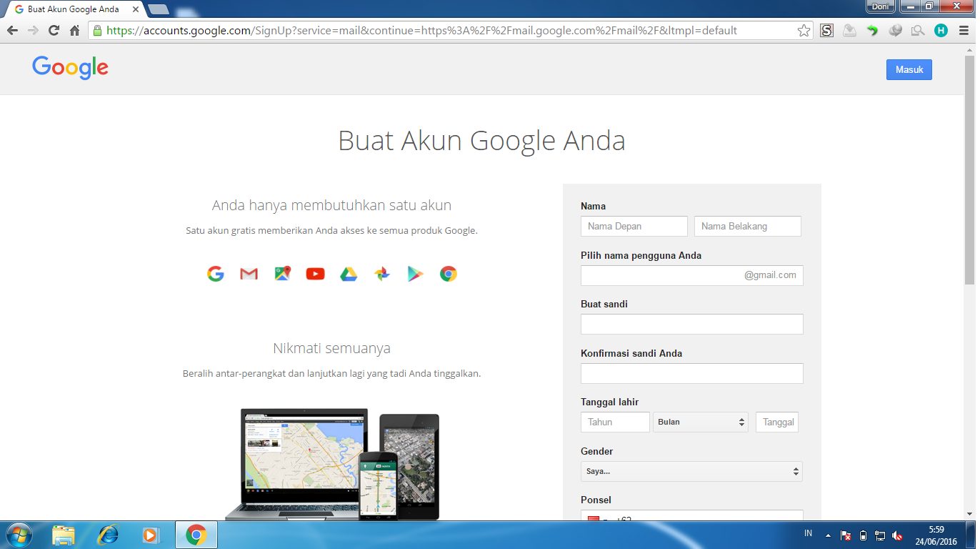Screen dimensions: 980x549
Task: Click the Nama Depan input field
Action: pos(634,226)
